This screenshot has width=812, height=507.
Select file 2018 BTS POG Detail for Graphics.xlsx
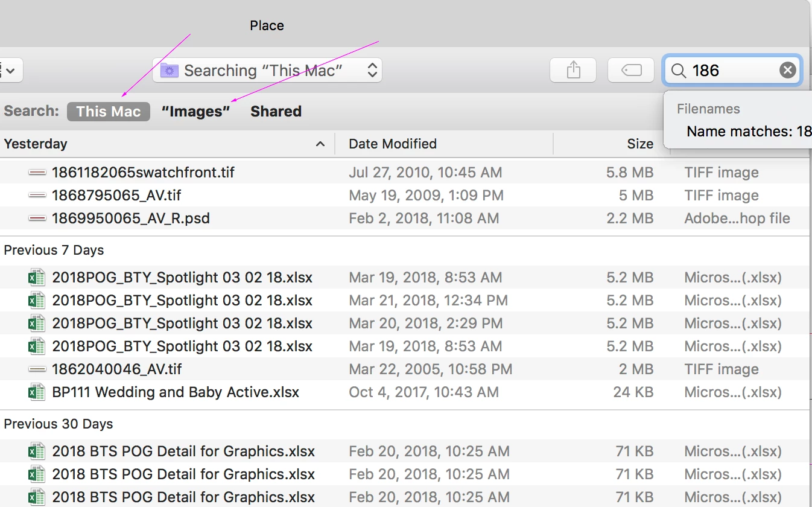click(x=183, y=451)
